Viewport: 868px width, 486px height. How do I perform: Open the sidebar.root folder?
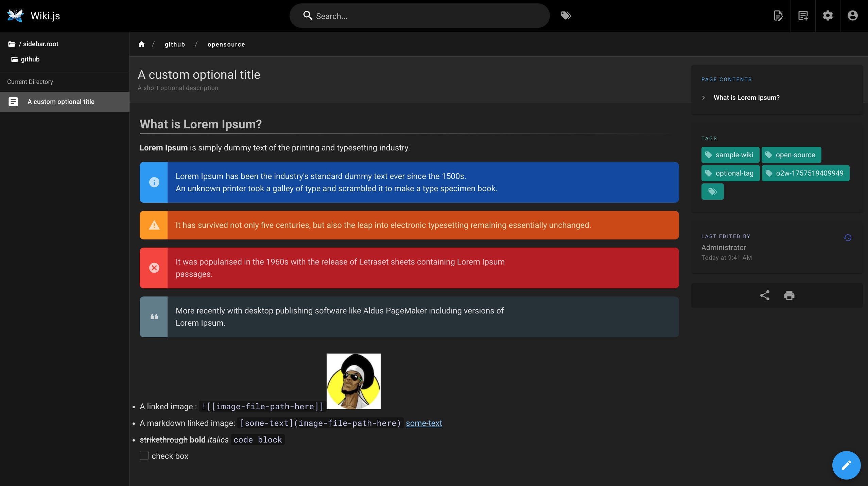40,44
